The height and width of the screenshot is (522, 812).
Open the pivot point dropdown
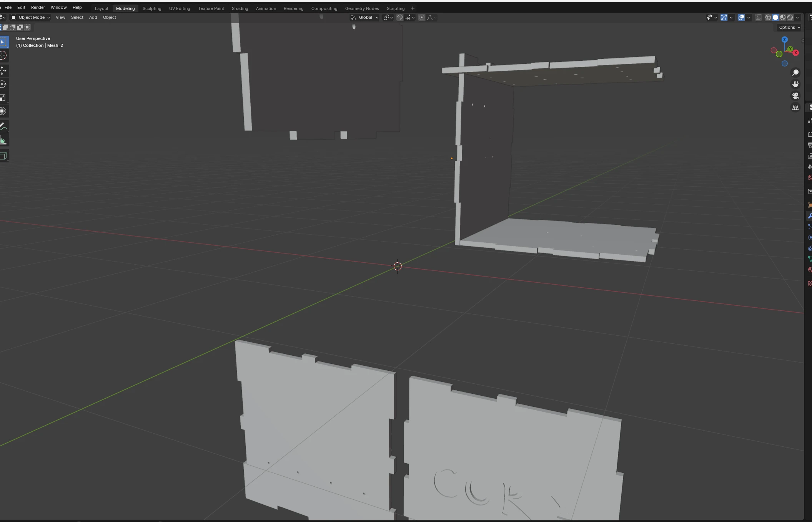point(388,17)
